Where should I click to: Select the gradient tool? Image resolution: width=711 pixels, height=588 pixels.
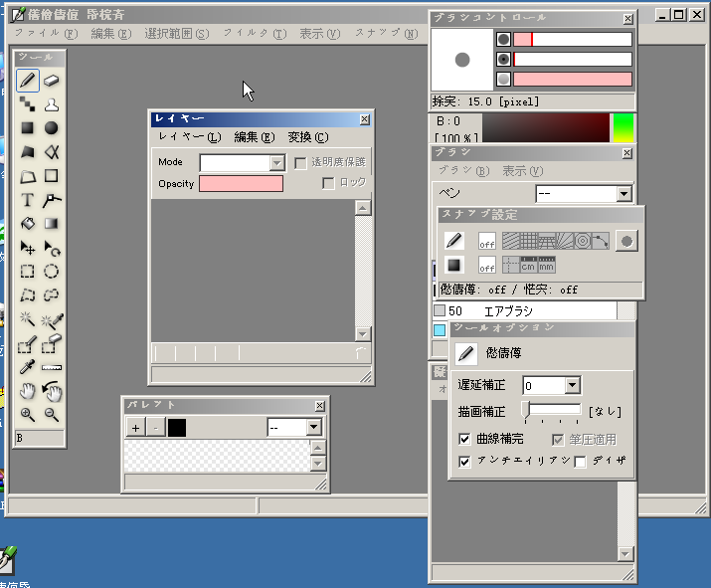tap(52, 224)
